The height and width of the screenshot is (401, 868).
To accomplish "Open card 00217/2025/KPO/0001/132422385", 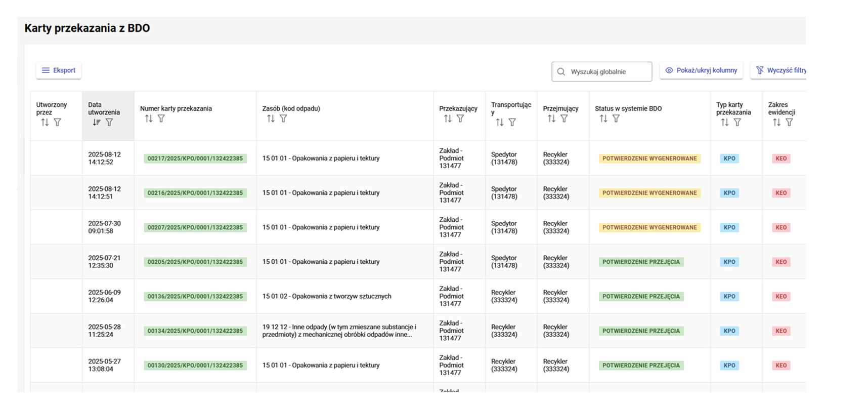I will pos(195,158).
